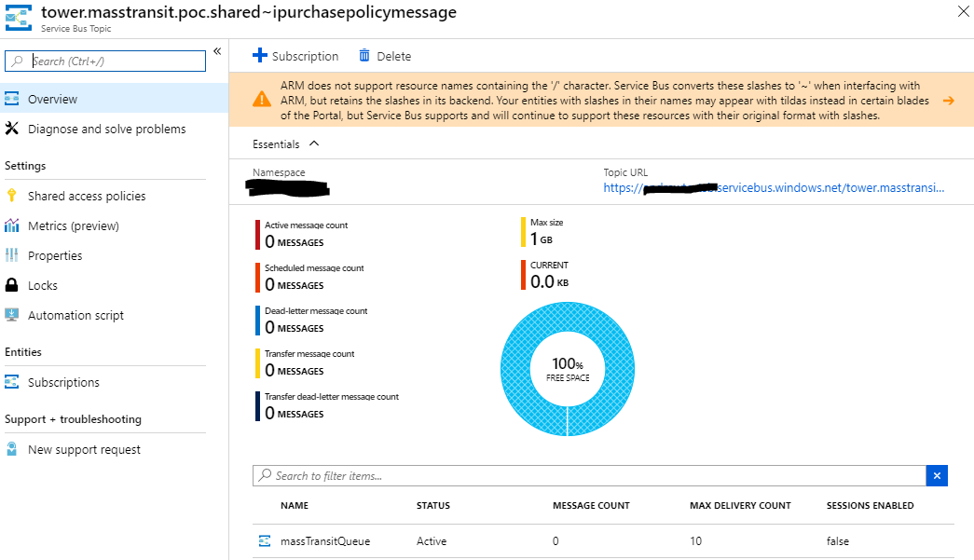The width and height of the screenshot is (974, 560).
Task: Clear the subscription filter search
Action: [x=937, y=476]
